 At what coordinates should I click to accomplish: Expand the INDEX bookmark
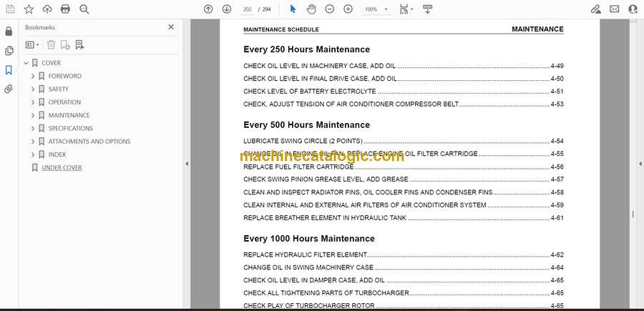click(33, 155)
